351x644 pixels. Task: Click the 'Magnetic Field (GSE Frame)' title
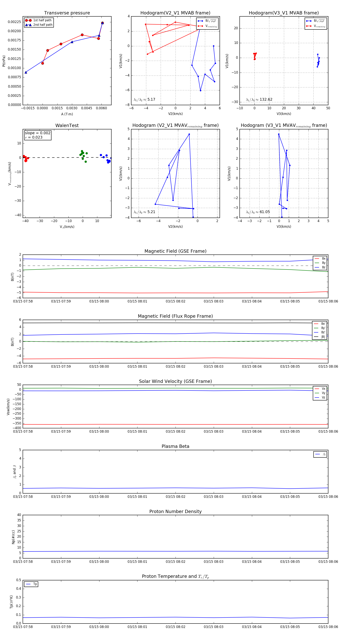[x=175, y=251]
